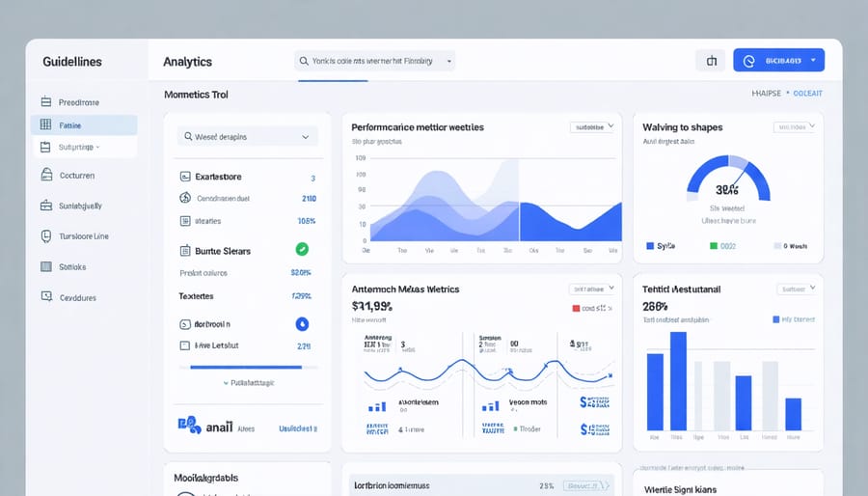Click the square icon button beside blue button
The width and height of the screenshot is (868, 496).
711,61
